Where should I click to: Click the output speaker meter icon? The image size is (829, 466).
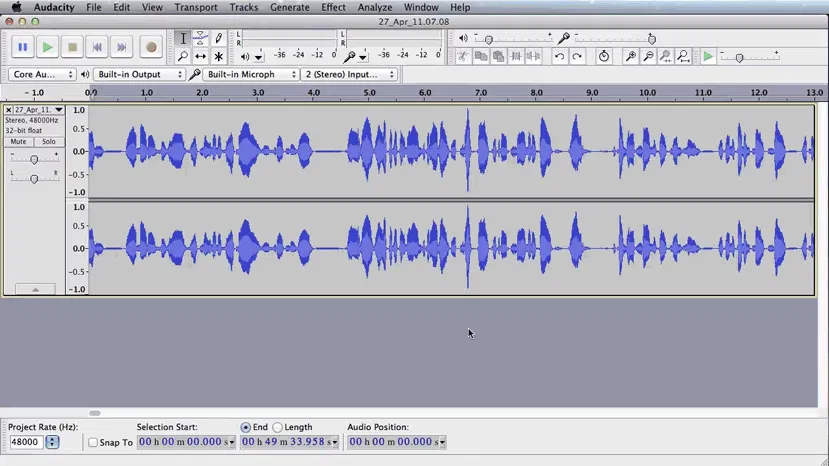[245, 56]
